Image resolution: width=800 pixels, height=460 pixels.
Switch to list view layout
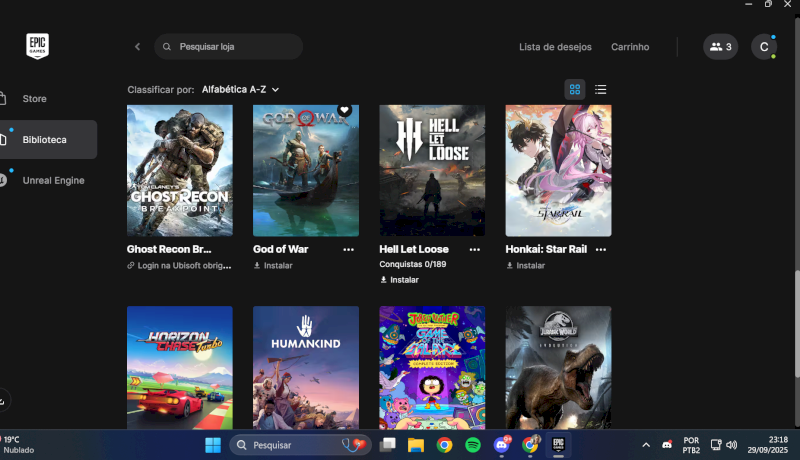[x=601, y=89]
